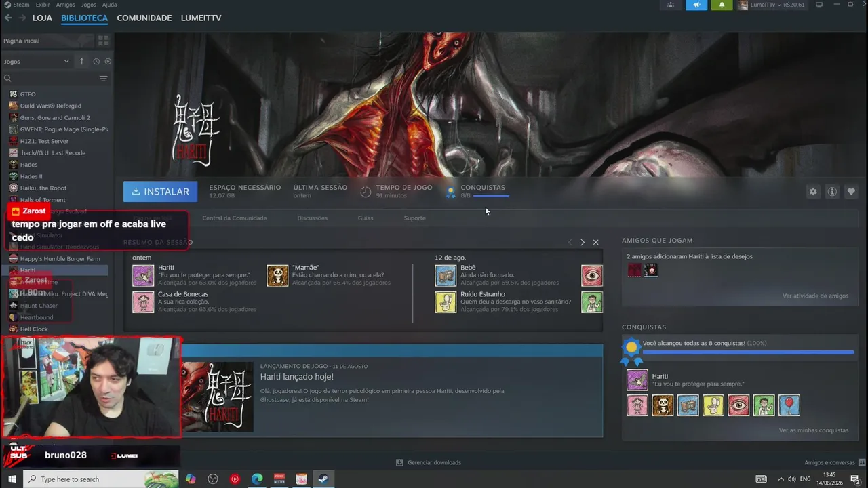Enter Big Picture mode via the monitor icon

(x=819, y=5)
